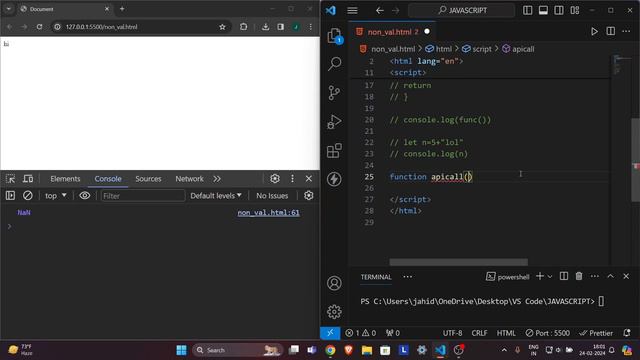Image resolution: width=640 pixels, height=360 pixels.
Task: Open the top JavaScript context dropdown
Action: click(56, 196)
